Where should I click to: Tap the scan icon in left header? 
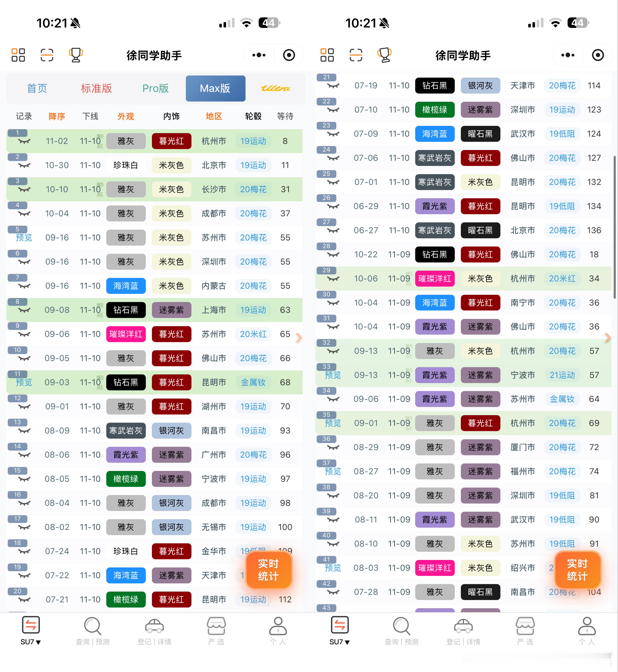[x=47, y=55]
